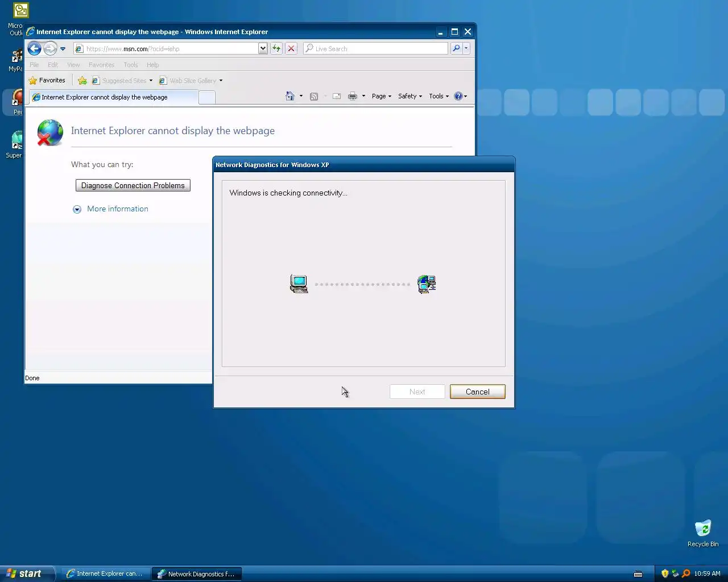The height and width of the screenshot is (582, 728).
Task: Click the 10:59 AM clock
Action: 707,574
